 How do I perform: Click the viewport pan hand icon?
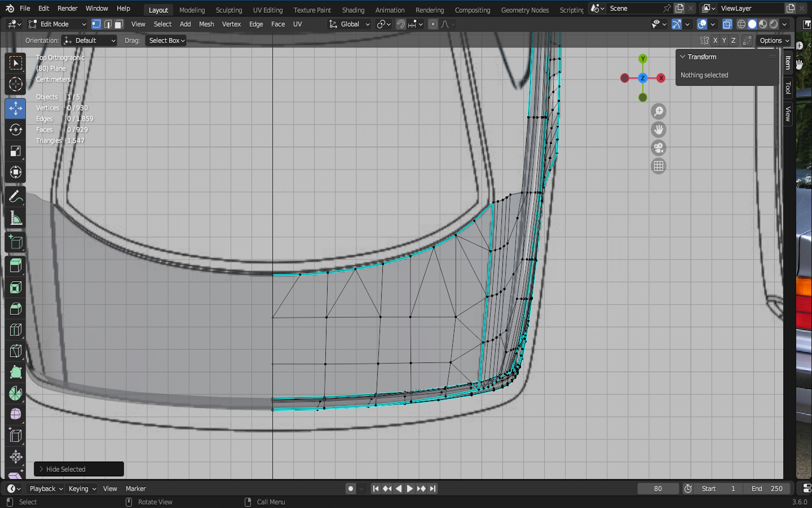tap(659, 130)
